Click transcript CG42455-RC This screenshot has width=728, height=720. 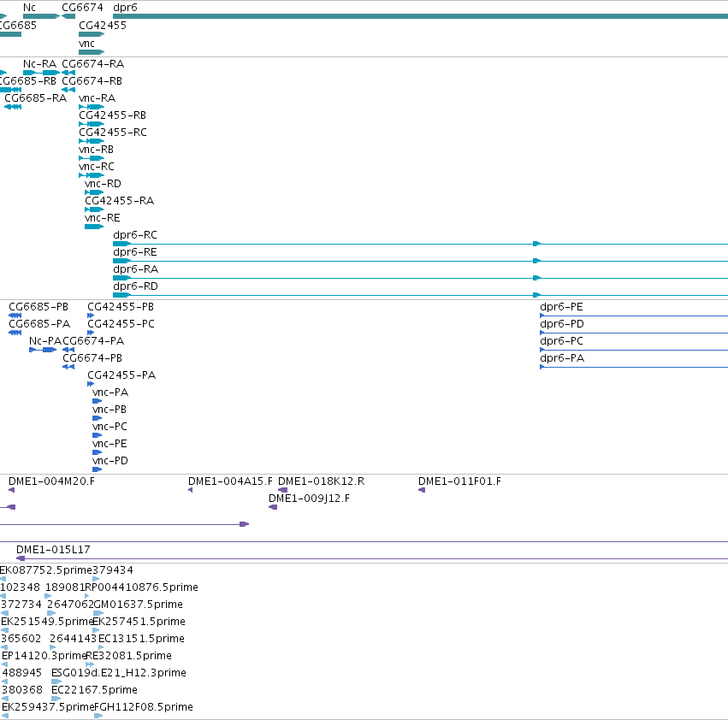[112, 133]
